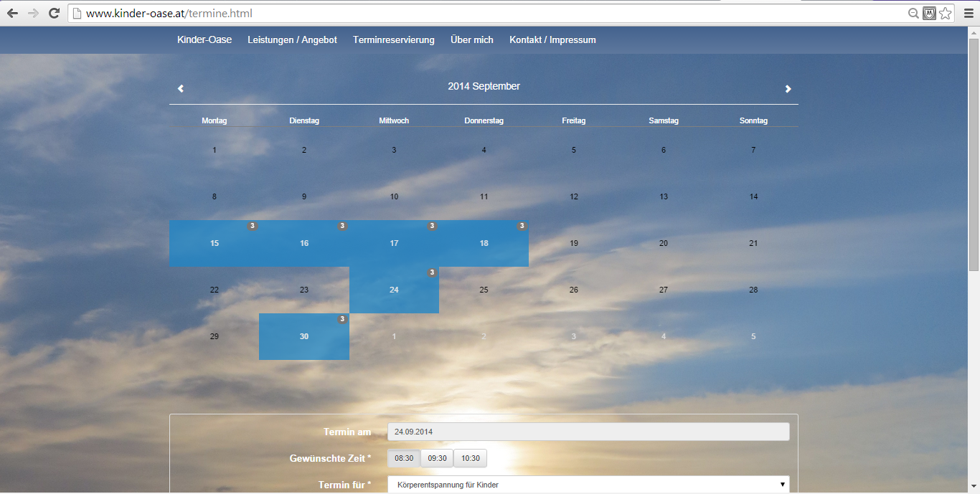Select the 08:30 time slot
Screen dimensions: 980x494
pyautogui.click(x=404, y=458)
